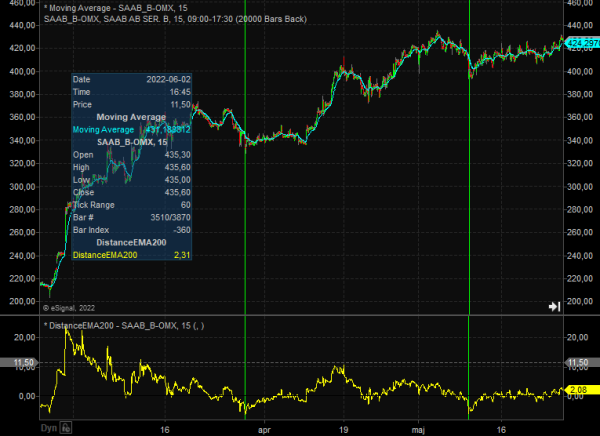Click the Low 435,00 row
This screenshot has width=600, height=436.
[x=132, y=180]
